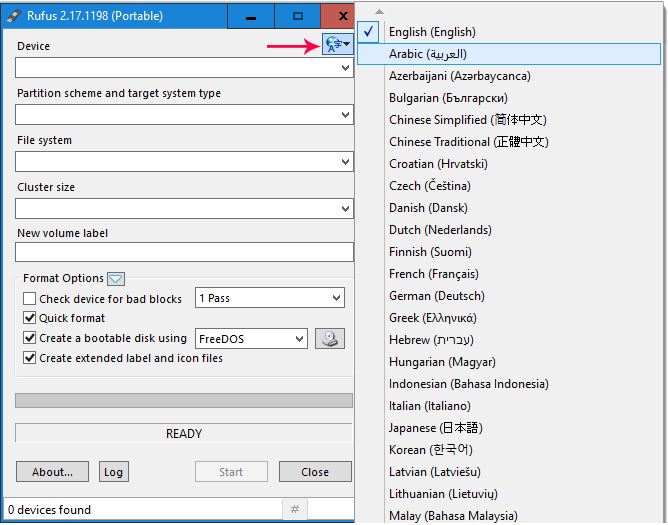The height and width of the screenshot is (525, 668).
Task: Choose Indonesian (Bahasa Indonesia)
Action: [x=509, y=384]
